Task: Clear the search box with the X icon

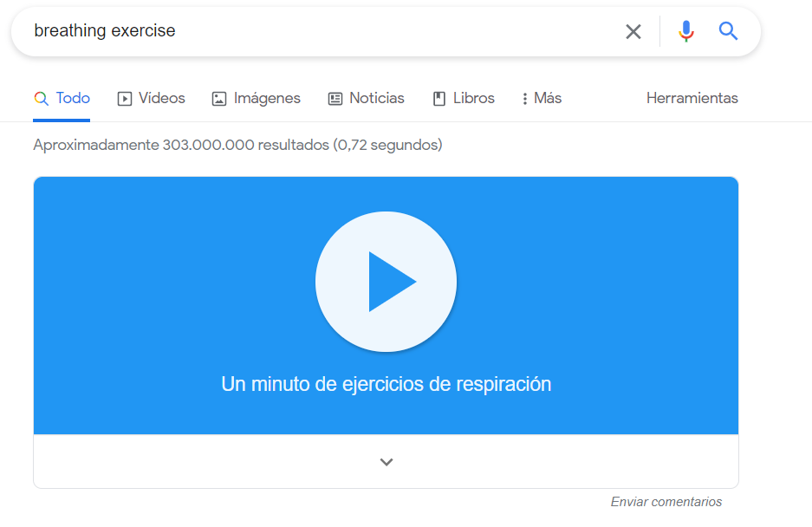Action: (x=633, y=32)
